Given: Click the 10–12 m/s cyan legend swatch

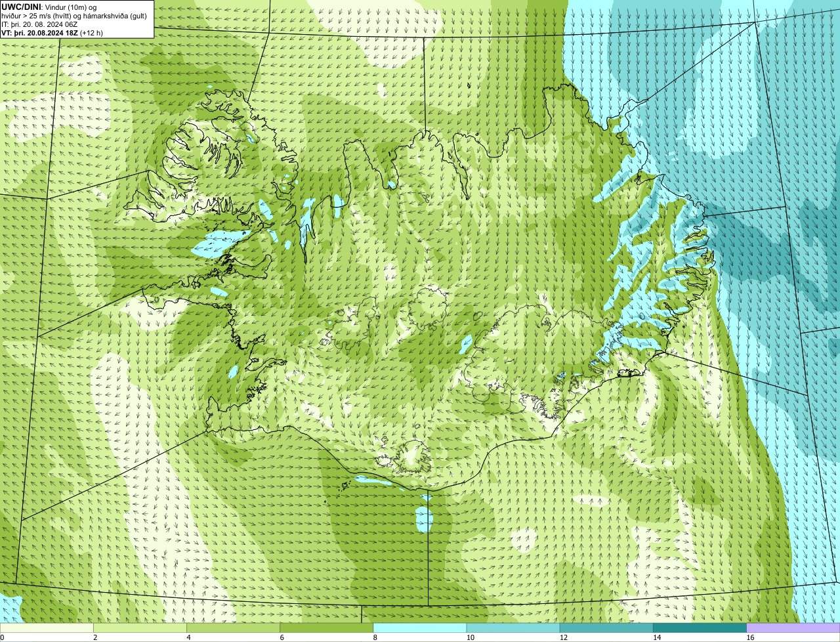Looking at the screenshot, I should coord(513,628).
